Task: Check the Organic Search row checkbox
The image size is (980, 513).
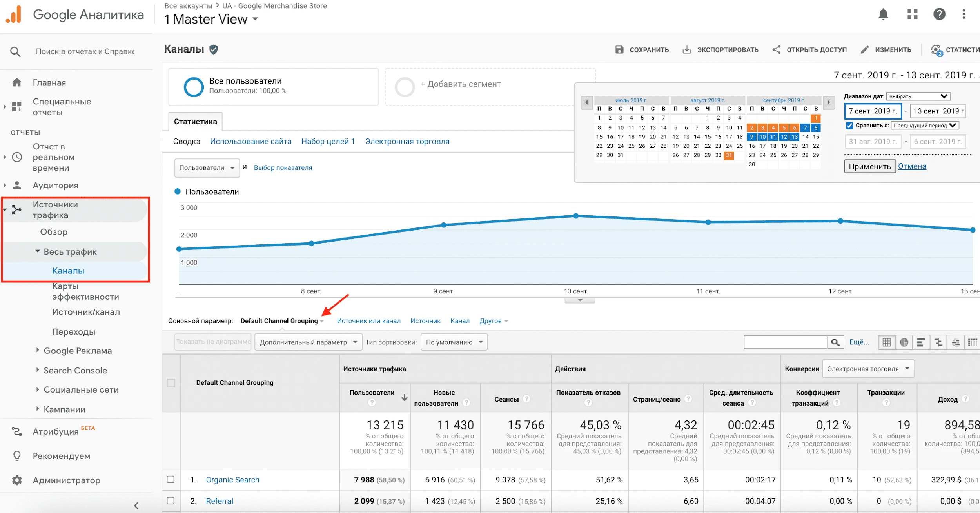Action: 171,479
